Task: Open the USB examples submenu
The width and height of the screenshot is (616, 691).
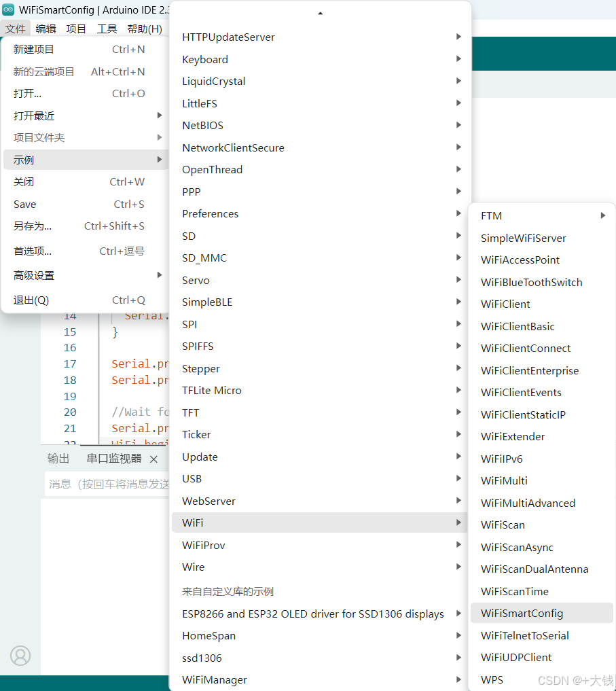Action: pyautogui.click(x=321, y=478)
